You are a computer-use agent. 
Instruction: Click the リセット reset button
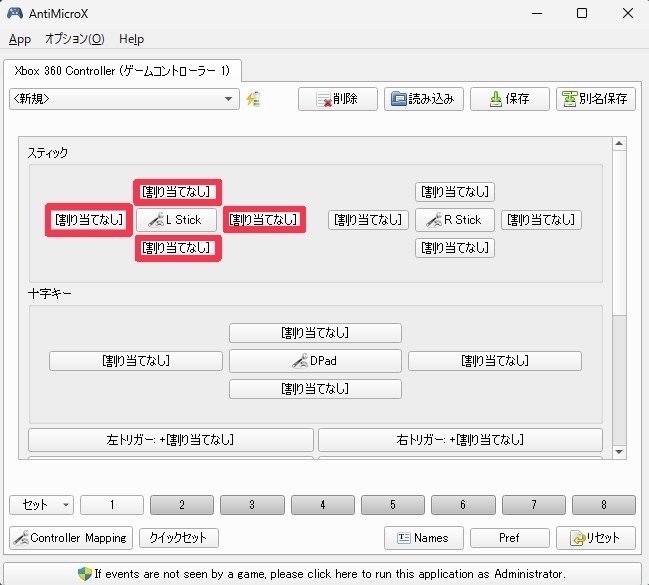pyautogui.click(x=596, y=538)
